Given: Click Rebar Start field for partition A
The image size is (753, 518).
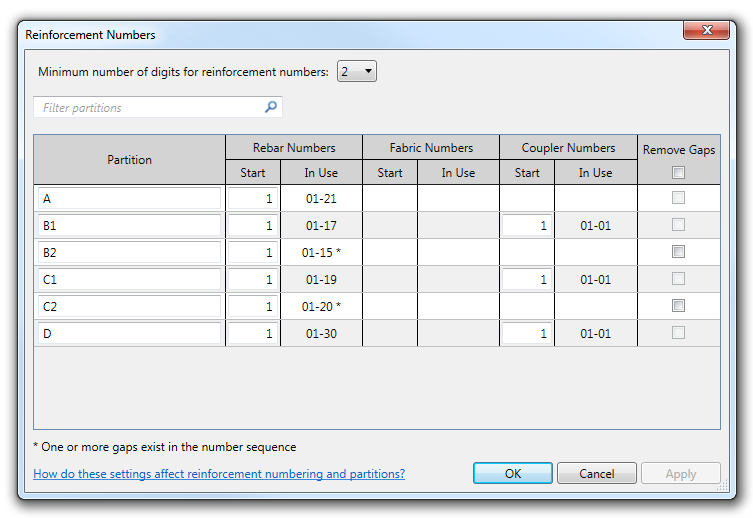Looking at the screenshot, I should click(x=253, y=199).
